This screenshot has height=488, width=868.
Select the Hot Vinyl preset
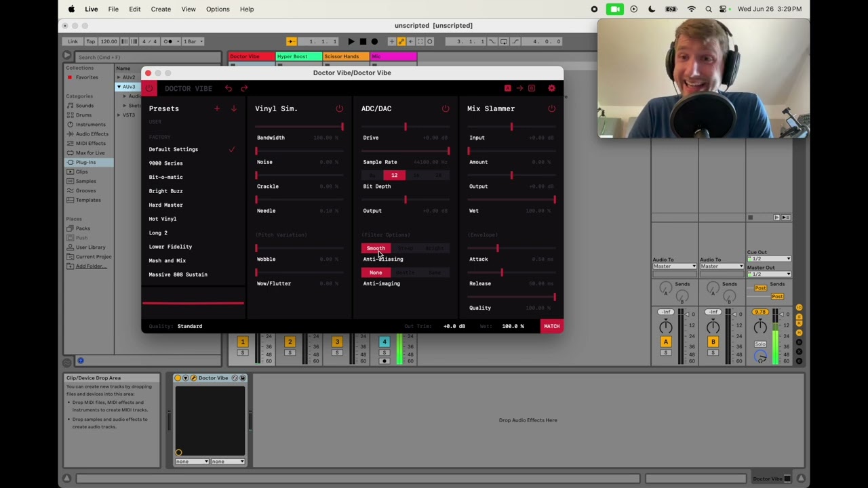click(163, 219)
